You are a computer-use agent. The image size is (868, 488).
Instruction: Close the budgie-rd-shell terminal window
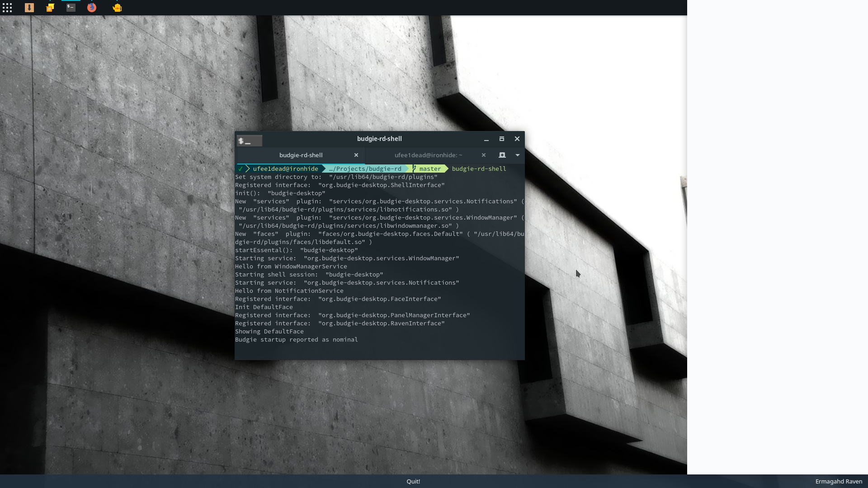[517, 139]
